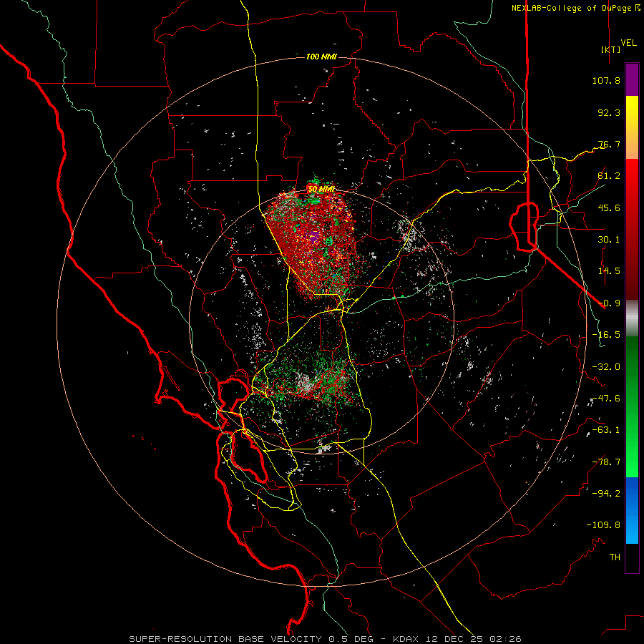Click the TH label on color scale

coord(615,557)
